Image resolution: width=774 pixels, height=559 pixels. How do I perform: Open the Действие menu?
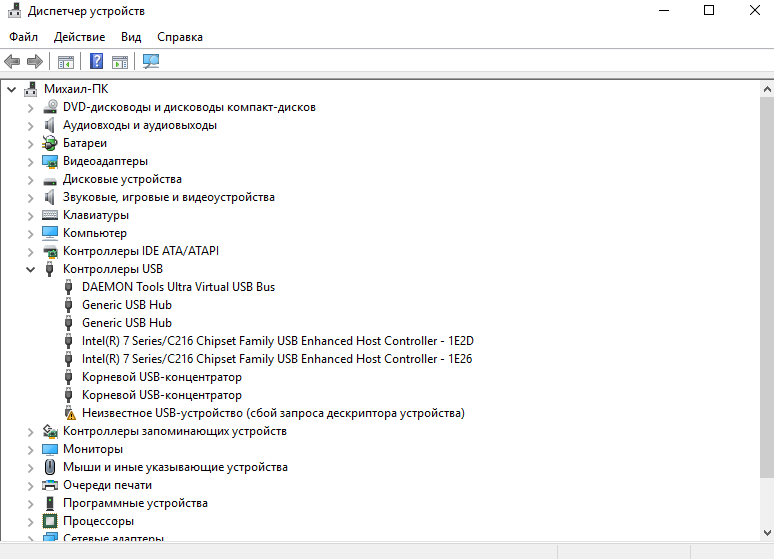pos(79,37)
